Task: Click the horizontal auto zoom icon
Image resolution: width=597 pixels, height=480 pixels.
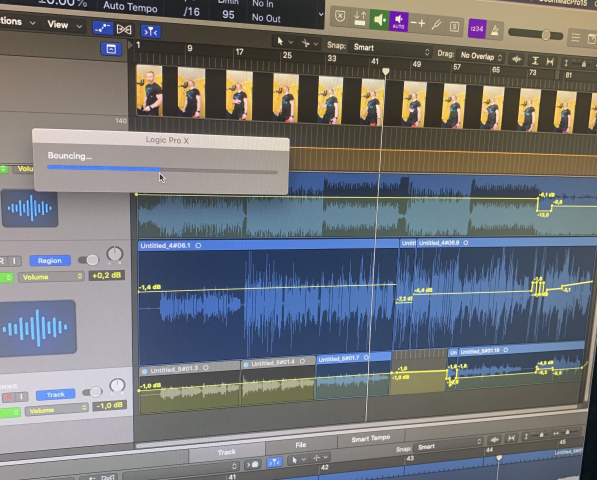Action: (x=550, y=62)
